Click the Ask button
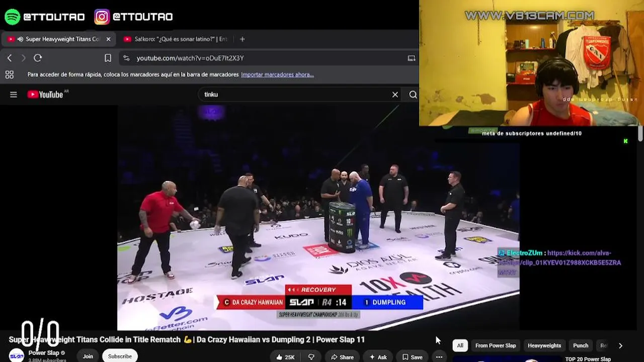 pyautogui.click(x=378, y=357)
